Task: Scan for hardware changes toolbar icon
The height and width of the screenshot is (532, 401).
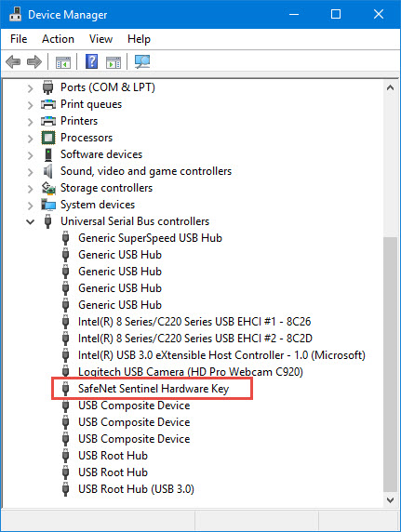Action: 142,61
